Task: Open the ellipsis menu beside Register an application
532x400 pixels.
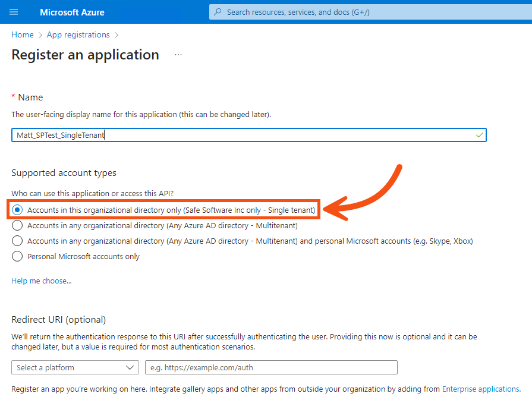Action: pos(177,55)
